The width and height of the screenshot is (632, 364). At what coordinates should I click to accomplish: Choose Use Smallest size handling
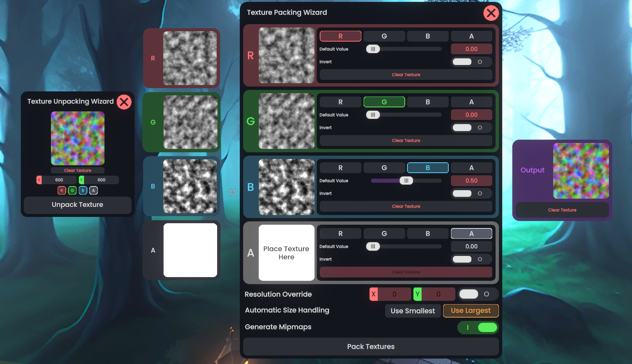[x=413, y=311]
